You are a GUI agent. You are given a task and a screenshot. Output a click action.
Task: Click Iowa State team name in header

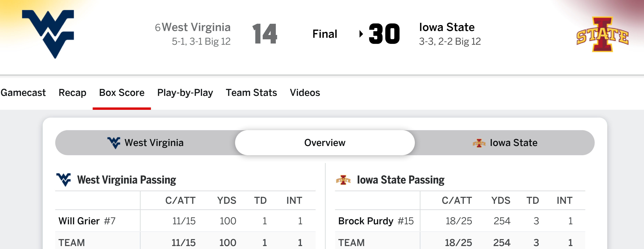tap(447, 27)
